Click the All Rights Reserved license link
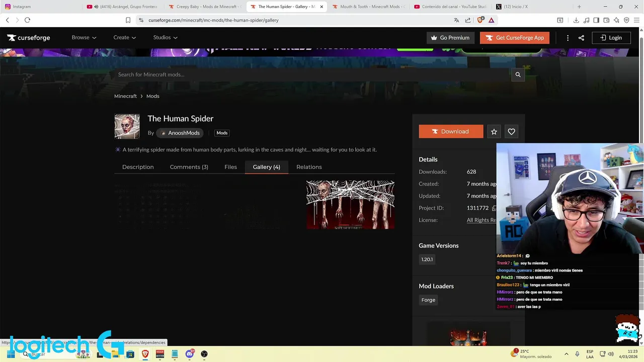The height and width of the screenshot is (362, 644). (x=481, y=220)
